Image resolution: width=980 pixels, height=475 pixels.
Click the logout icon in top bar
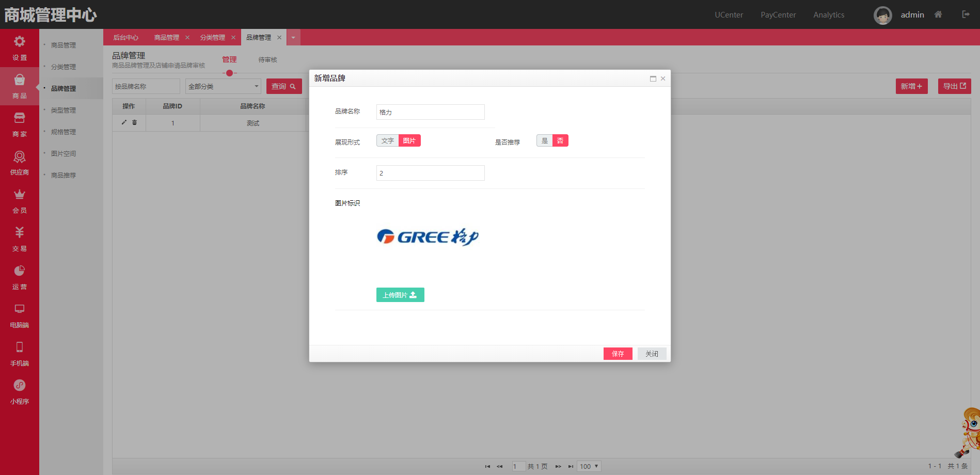point(966,14)
